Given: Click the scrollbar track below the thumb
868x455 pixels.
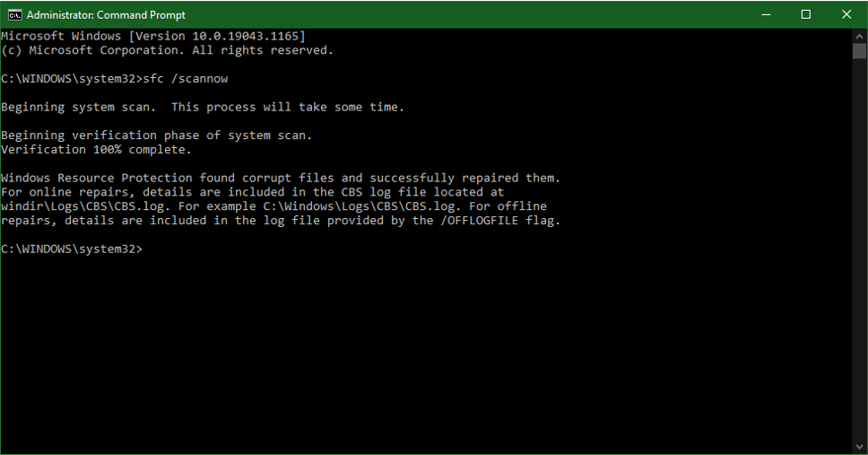Looking at the screenshot, I should (x=859, y=249).
